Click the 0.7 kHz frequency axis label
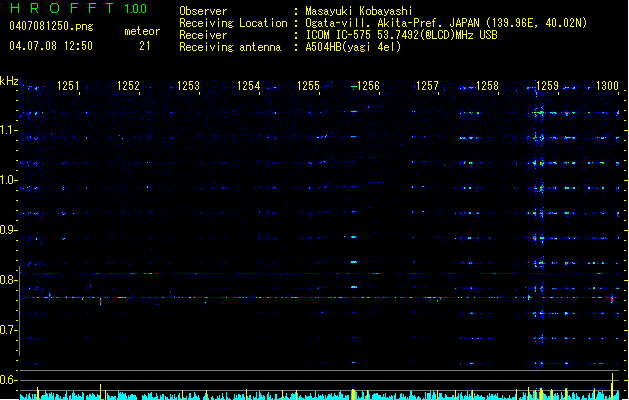Image resolution: width=629 pixels, height=400 pixels. tap(8, 330)
